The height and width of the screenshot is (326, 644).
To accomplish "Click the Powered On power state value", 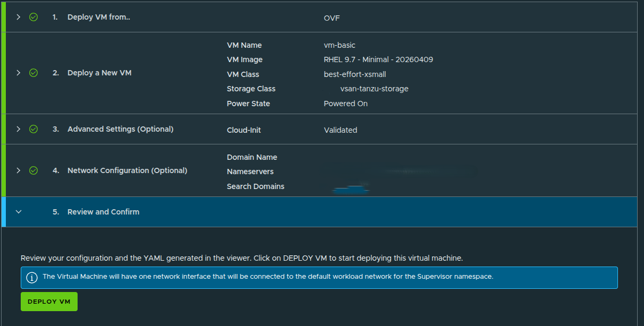I will point(345,103).
